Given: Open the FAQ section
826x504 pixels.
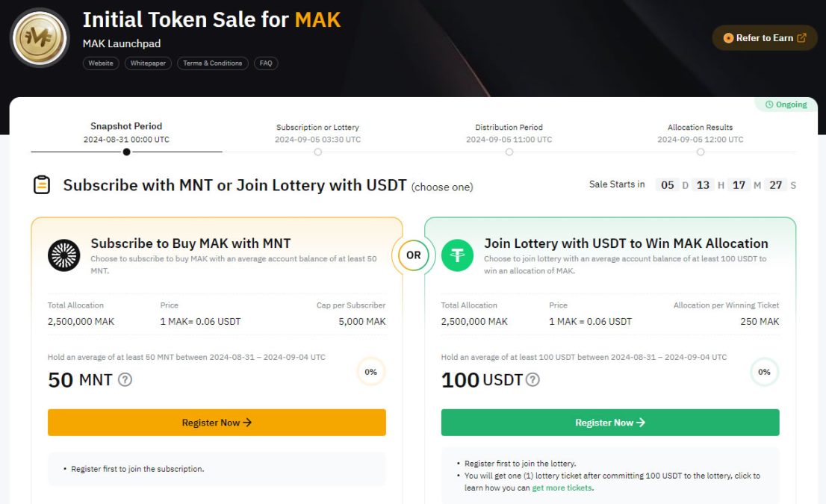Looking at the screenshot, I should pyautogui.click(x=266, y=63).
